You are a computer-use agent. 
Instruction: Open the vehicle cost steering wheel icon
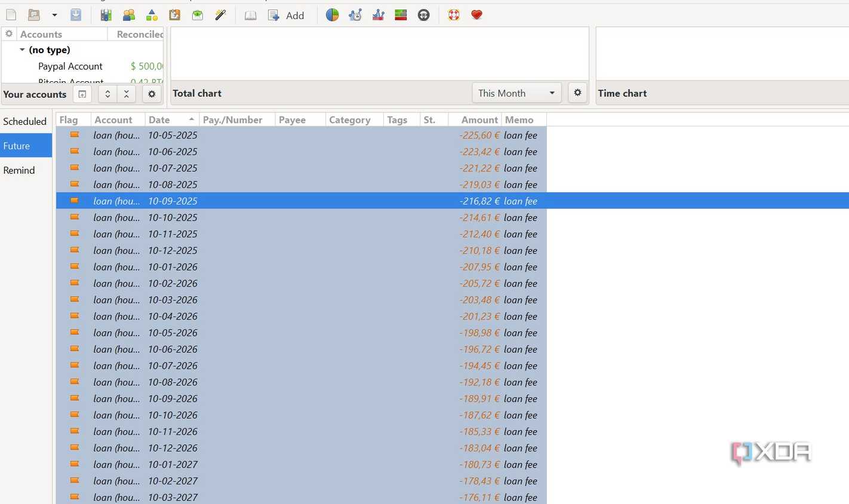pyautogui.click(x=424, y=15)
